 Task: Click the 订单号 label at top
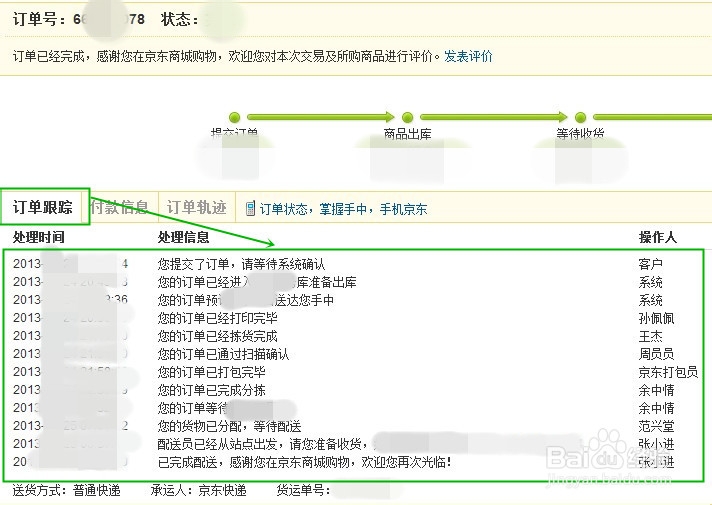(x=40, y=19)
